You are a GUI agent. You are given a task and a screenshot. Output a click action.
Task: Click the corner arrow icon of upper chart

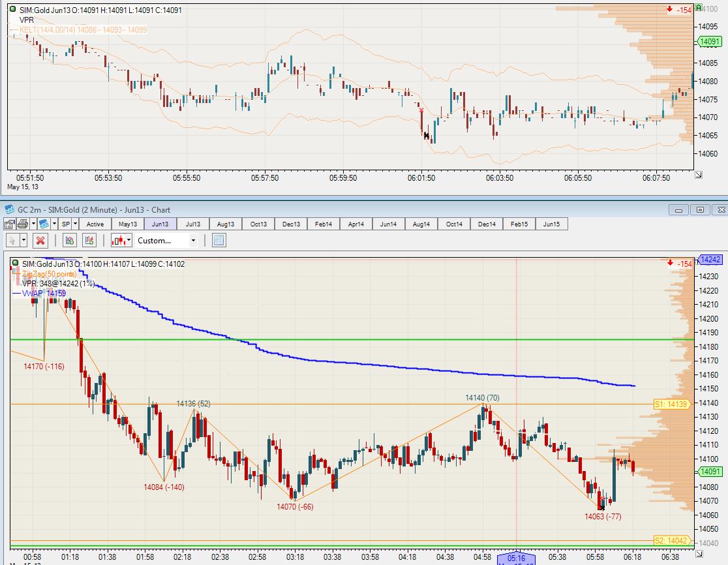tap(698, 175)
